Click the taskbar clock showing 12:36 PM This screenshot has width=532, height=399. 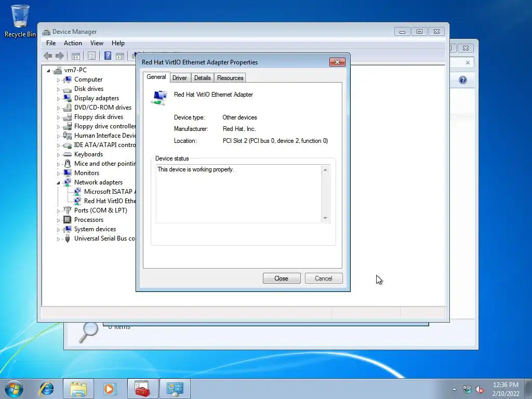point(506,389)
